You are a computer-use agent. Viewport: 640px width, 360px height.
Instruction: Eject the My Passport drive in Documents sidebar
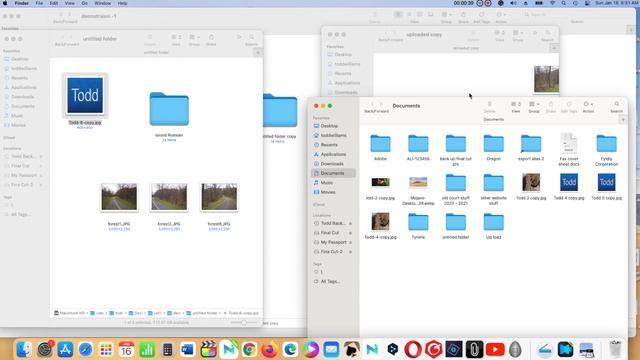pyautogui.click(x=350, y=242)
